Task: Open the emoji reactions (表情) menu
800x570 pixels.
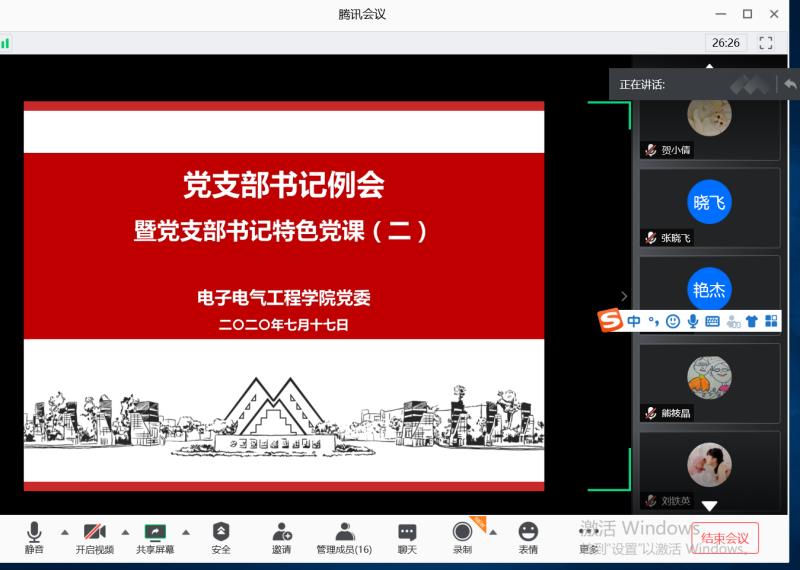Action: [528, 537]
